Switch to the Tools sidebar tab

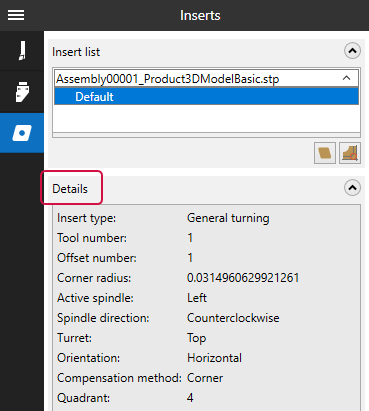pos(22,51)
